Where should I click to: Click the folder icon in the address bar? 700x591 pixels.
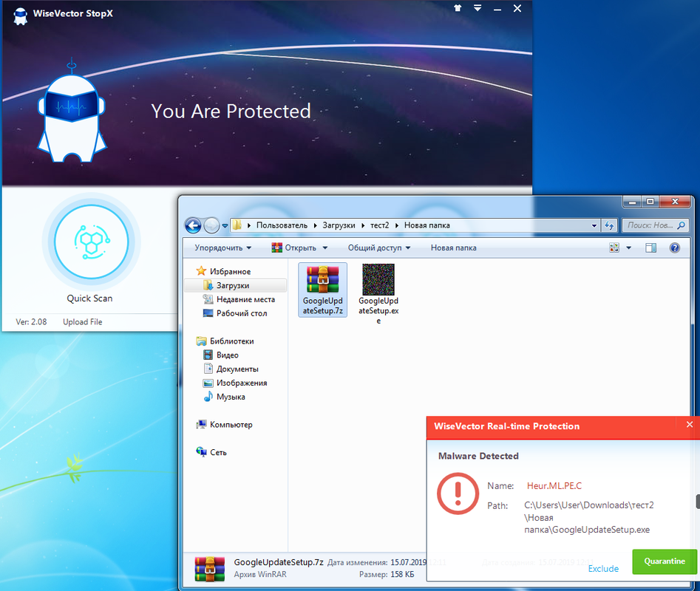(x=237, y=225)
